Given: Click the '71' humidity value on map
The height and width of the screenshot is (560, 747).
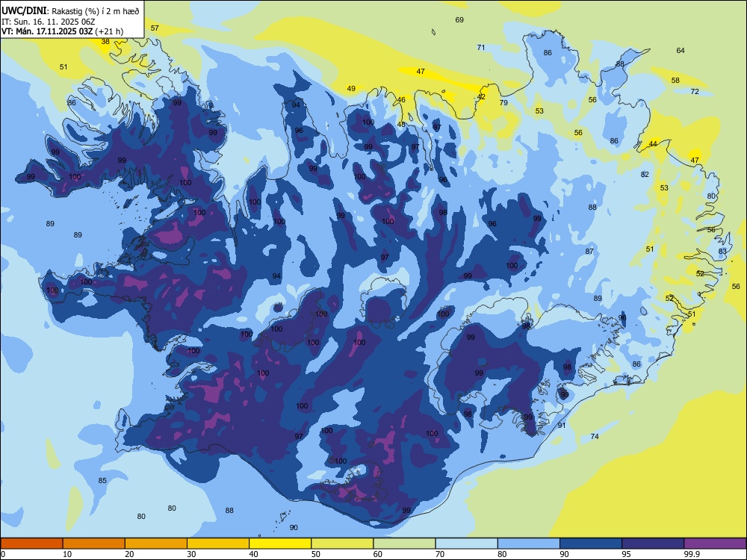Looking at the screenshot, I should tap(481, 48).
